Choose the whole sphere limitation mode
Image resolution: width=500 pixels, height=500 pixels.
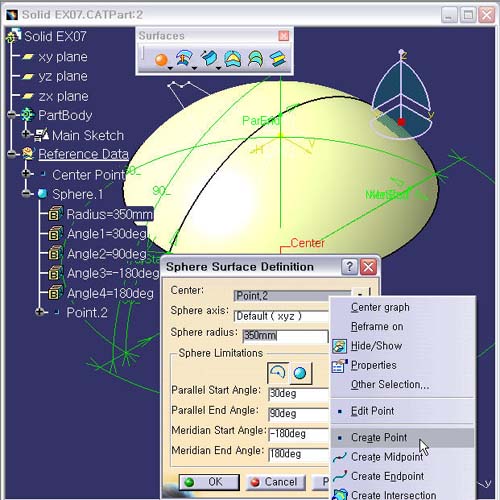click(x=300, y=373)
